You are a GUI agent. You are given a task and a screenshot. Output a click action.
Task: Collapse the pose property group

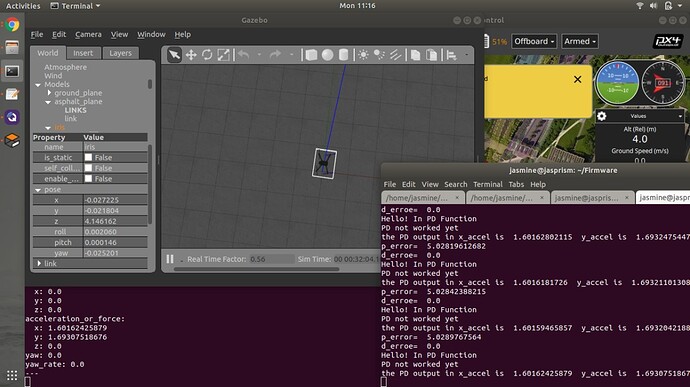click(38, 190)
